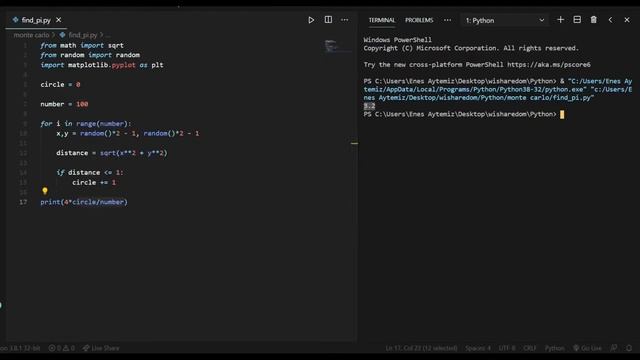Kill terminal using trash icon
The image size is (640, 360).
pos(593,20)
